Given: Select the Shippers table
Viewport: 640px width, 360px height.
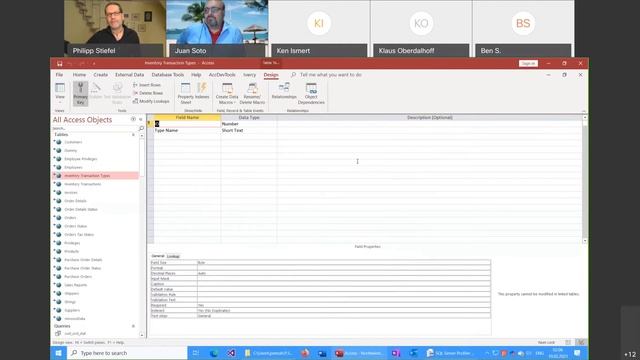Looking at the screenshot, I should (71, 293).
